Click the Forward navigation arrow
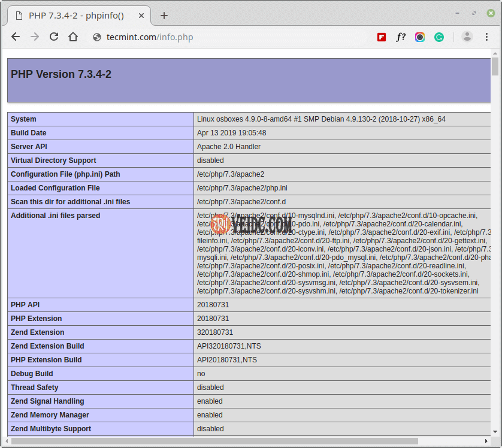Screen dimensions: 502x448 pos(35,37)
